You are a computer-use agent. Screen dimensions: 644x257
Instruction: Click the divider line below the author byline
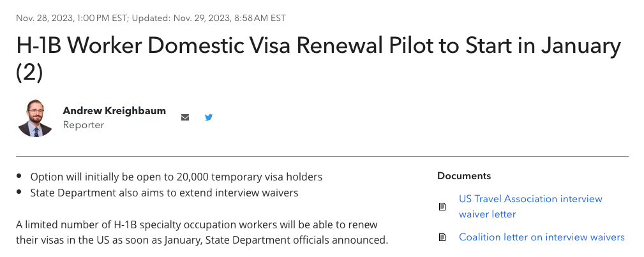click(x=322, y=156)
